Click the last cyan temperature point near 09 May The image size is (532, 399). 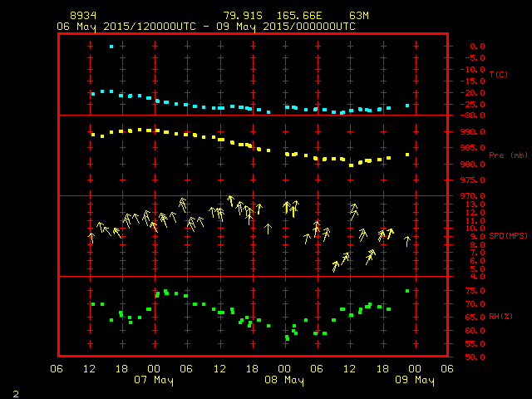[x=407, y=106]
